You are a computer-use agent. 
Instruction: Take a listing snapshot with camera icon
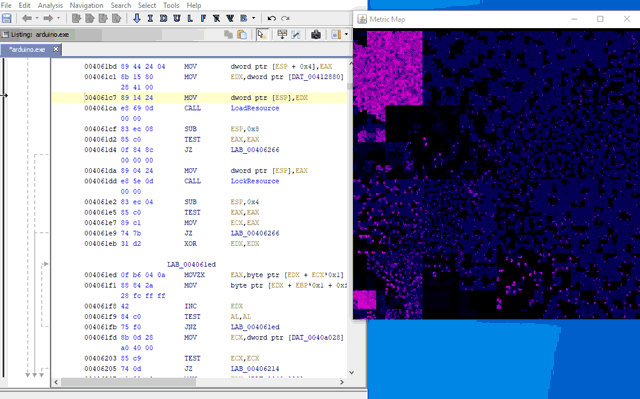click(316, 35)
